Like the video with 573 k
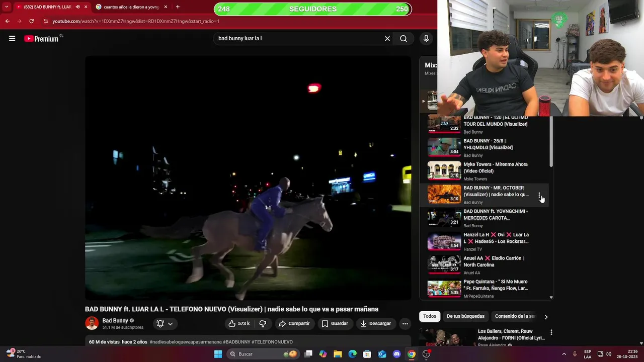This screenshot has height=362, width=644. click(239, 324)
